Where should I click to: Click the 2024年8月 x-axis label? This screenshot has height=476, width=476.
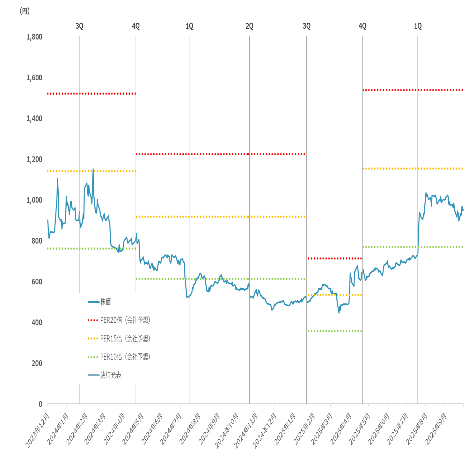click(x=190, y=429)
